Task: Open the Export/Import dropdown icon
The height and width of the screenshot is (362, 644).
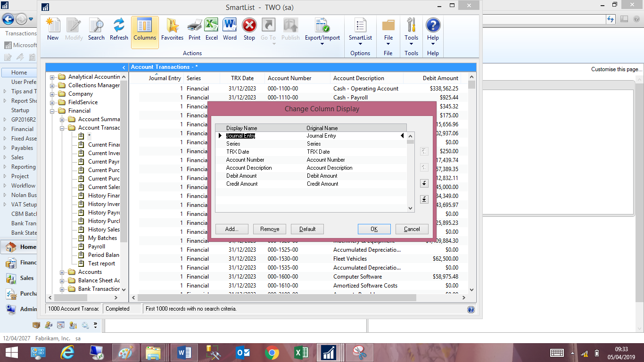Action: (x=322, y=31)
